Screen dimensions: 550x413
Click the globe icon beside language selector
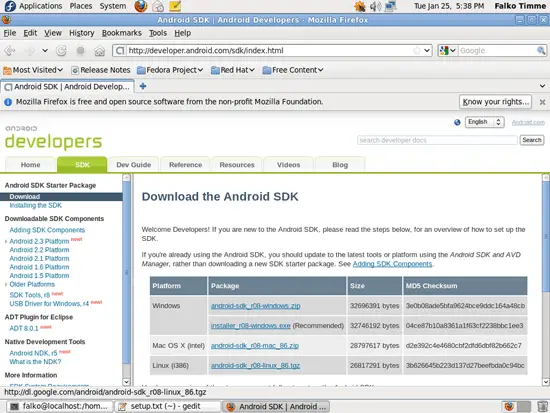457,122
